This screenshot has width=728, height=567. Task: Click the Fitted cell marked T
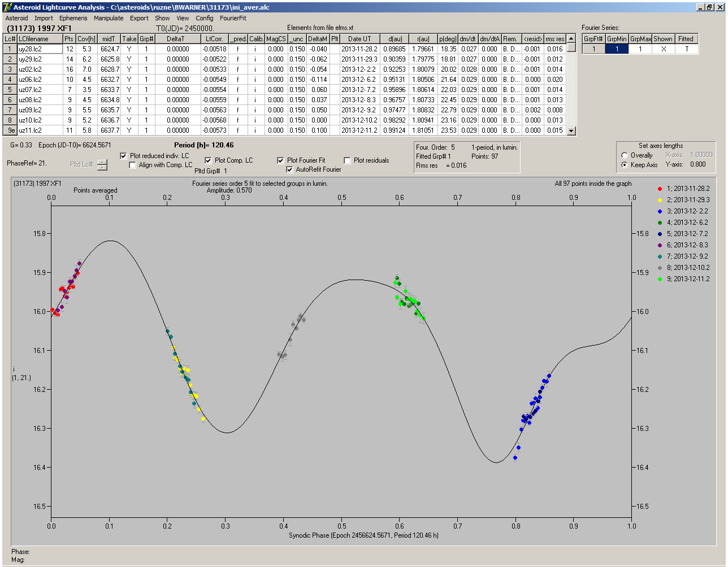(686, 49)
